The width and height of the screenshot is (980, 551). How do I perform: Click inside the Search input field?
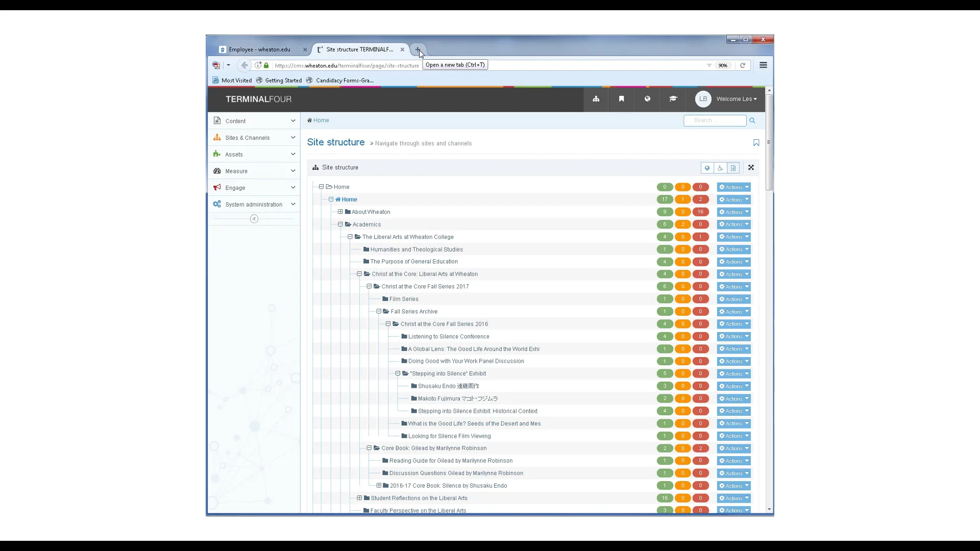click(x=714, y=120)
